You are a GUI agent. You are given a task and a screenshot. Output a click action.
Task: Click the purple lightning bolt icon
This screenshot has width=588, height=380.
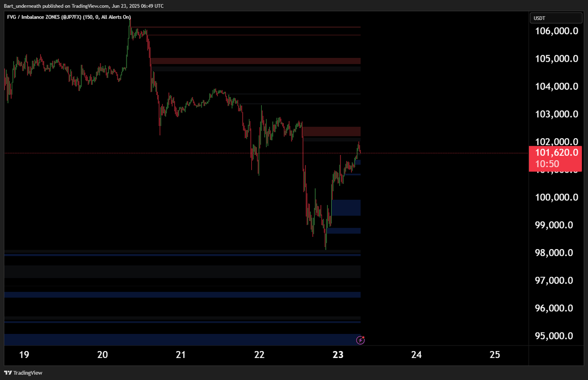pos(361,339)
